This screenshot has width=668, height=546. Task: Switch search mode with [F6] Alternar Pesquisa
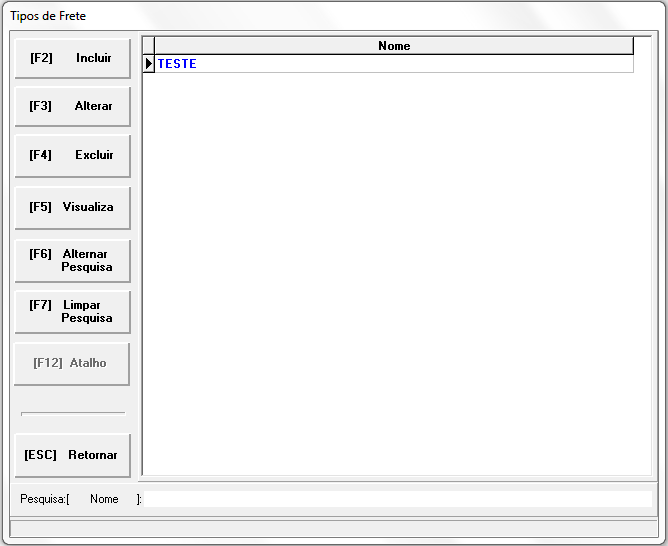click(x=72, y=261)
